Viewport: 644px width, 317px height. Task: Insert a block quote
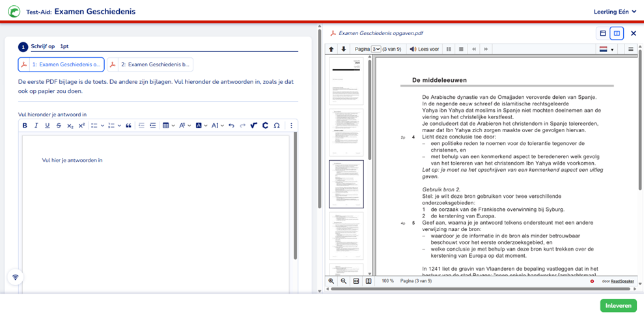click(x=128, y=126)
